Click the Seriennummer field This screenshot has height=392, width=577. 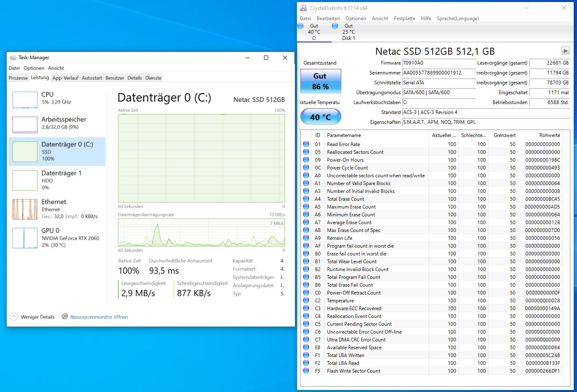(439, 73)
